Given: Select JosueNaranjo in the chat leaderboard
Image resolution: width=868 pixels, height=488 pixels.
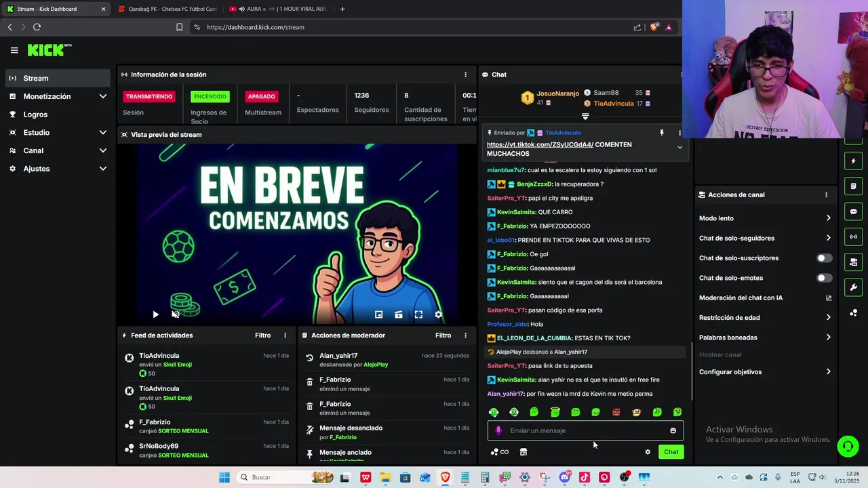Looking at the screenshot, I should pyautogui.click(x=557, y=94).
